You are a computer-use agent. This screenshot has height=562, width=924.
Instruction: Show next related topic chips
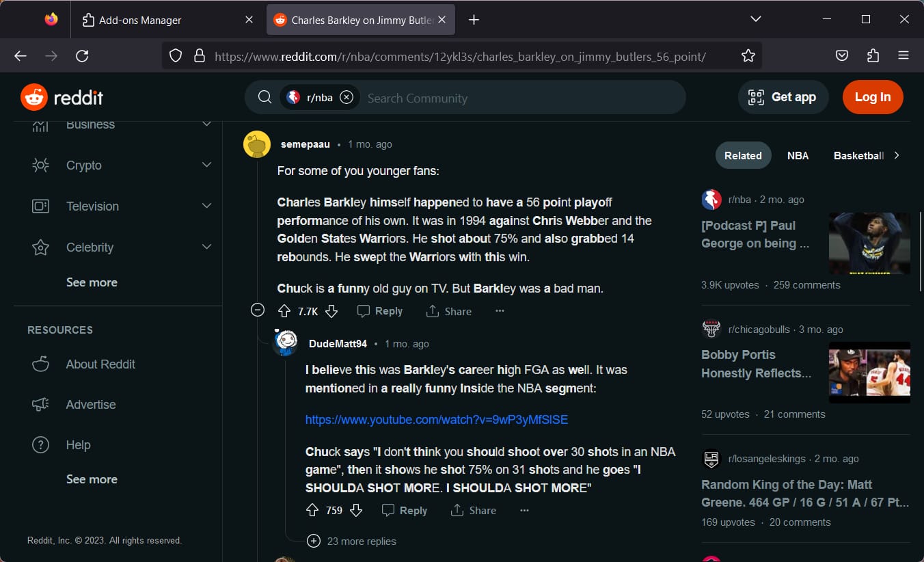coord(897,155)
